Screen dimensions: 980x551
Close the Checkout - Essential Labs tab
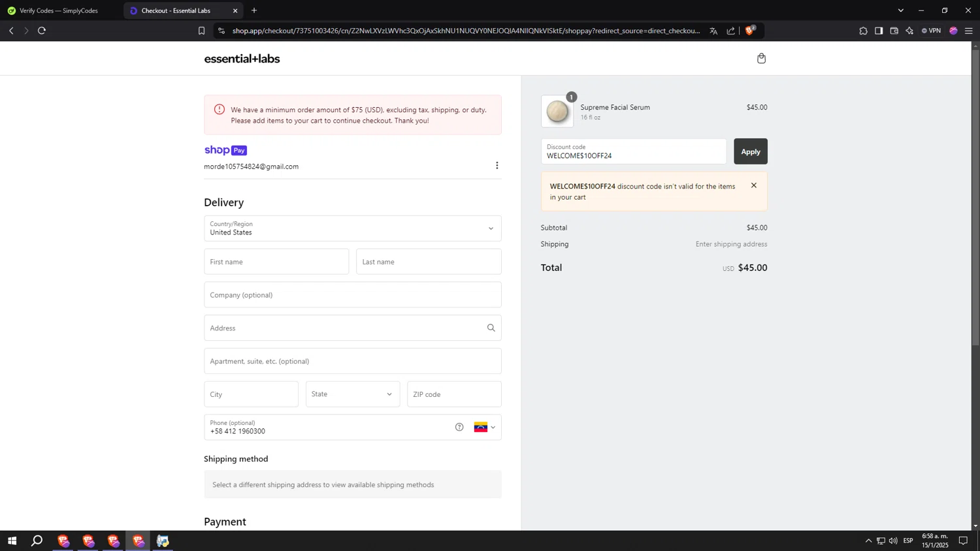pyautogui.click(x=235, y=10)
